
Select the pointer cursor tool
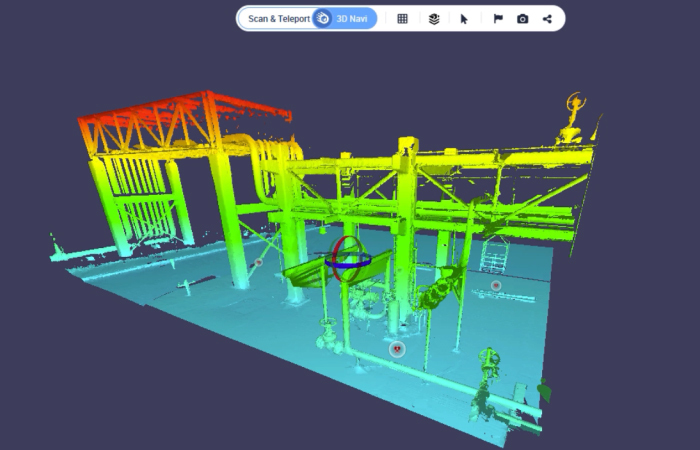pyautogui.click(x=464, y=19)
